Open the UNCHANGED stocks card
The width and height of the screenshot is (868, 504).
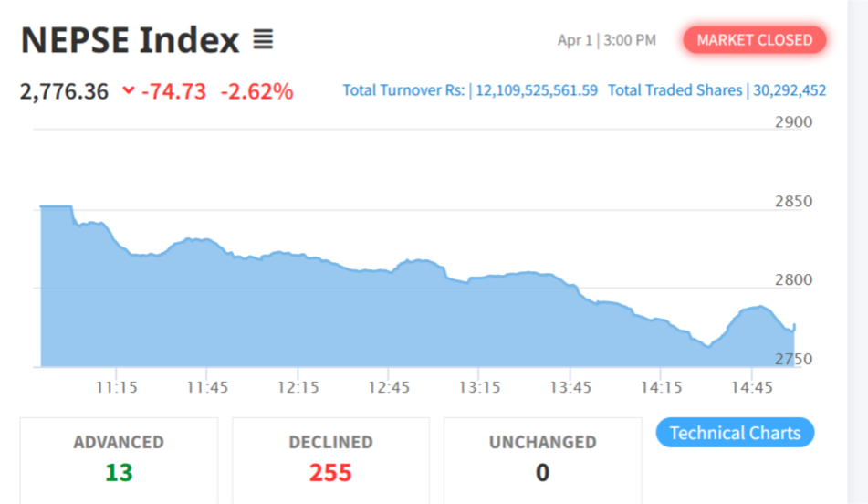[542, 459]
